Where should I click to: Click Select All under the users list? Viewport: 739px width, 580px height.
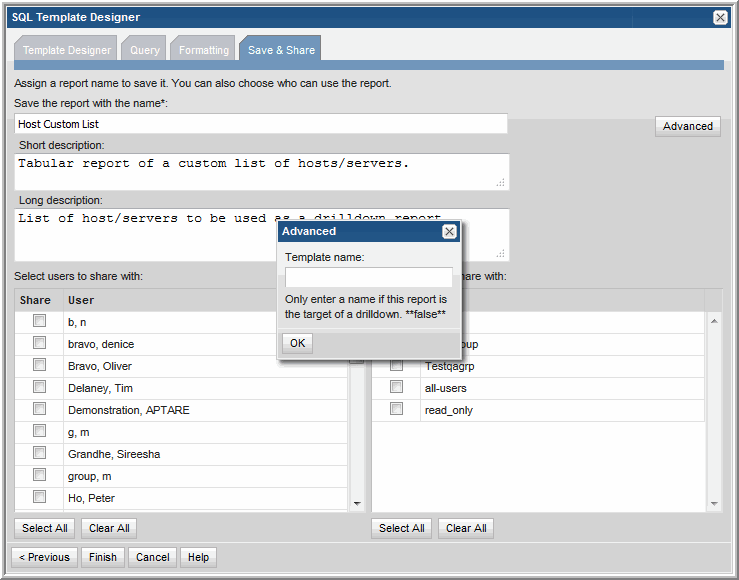point(45,528)
